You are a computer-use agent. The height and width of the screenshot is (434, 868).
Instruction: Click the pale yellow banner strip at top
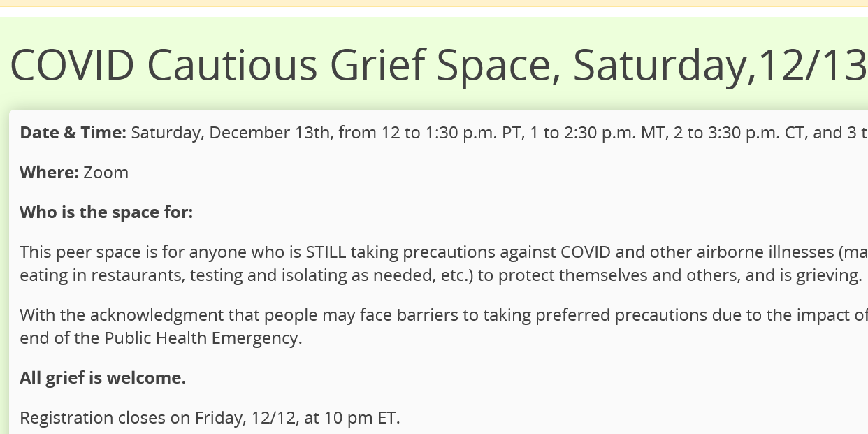[x=433, y=3]
